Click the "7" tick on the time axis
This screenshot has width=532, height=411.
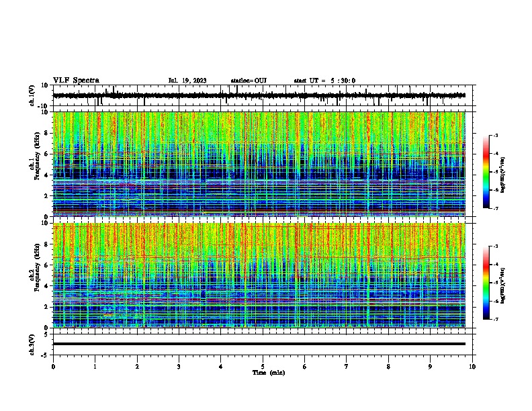tap(347, 367)
